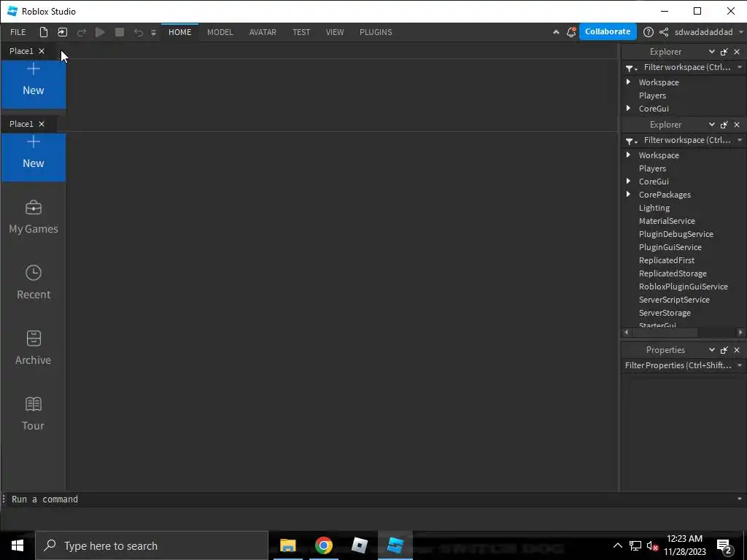Open Tour from the start page sidebar
This screenshot has height=560, width=747.
click(34, 414)
